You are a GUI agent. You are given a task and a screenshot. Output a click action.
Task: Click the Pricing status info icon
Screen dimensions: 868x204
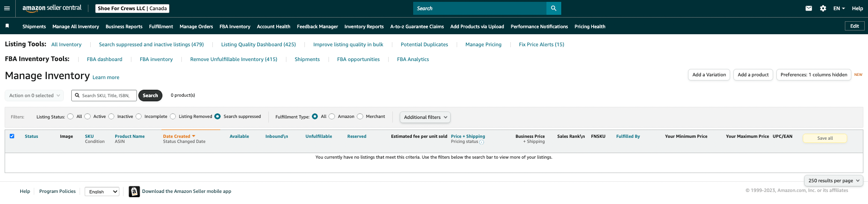tap(482, 142)
